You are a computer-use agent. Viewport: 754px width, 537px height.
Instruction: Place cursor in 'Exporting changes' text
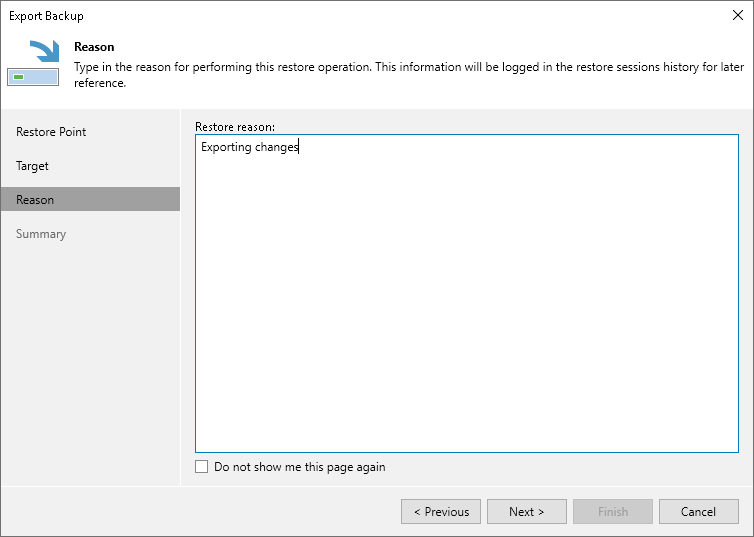pyautogui.click(x=249, y=148)
